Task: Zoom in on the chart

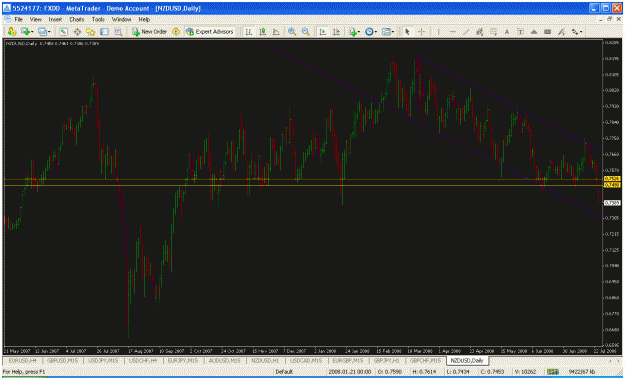Action: [292, 32]
